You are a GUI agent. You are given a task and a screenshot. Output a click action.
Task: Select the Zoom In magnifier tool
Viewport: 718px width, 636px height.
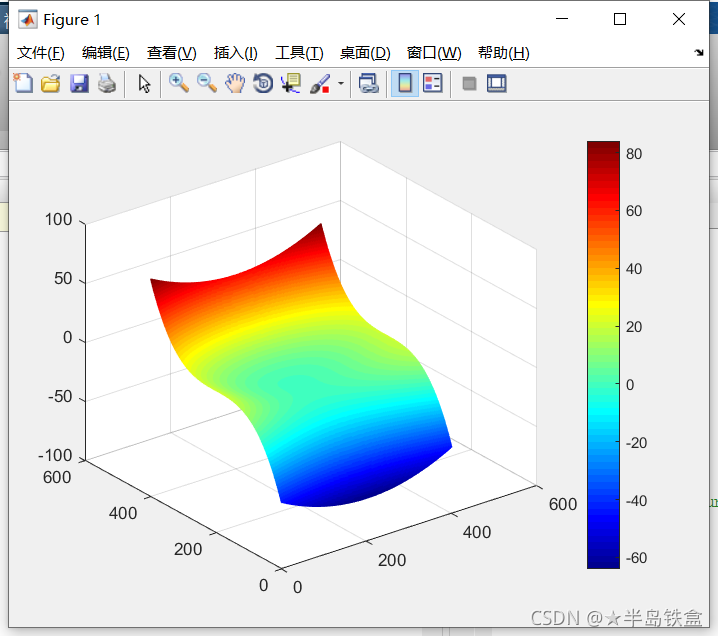(179, 84)
